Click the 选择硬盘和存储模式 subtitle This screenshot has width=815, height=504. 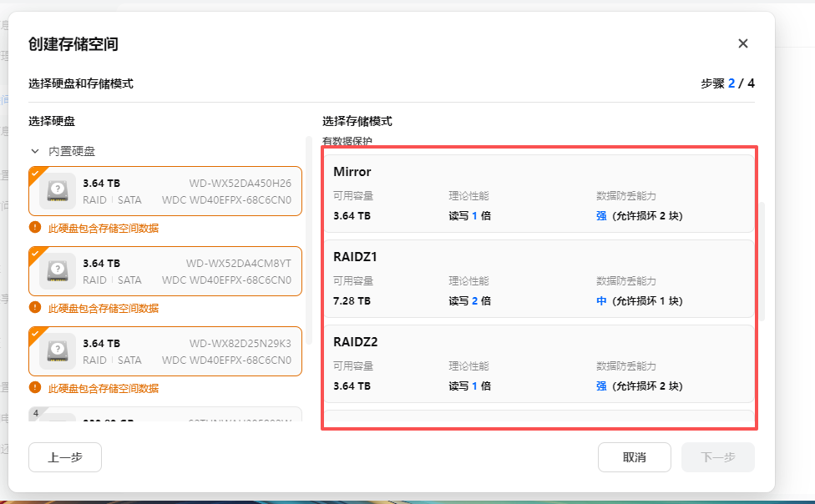pos(81,83)
